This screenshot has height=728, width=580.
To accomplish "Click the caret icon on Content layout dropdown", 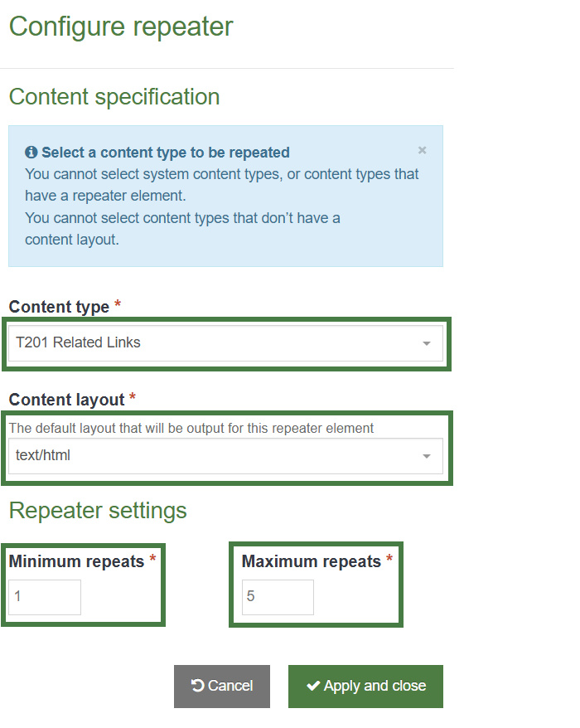I will point(427,455).
